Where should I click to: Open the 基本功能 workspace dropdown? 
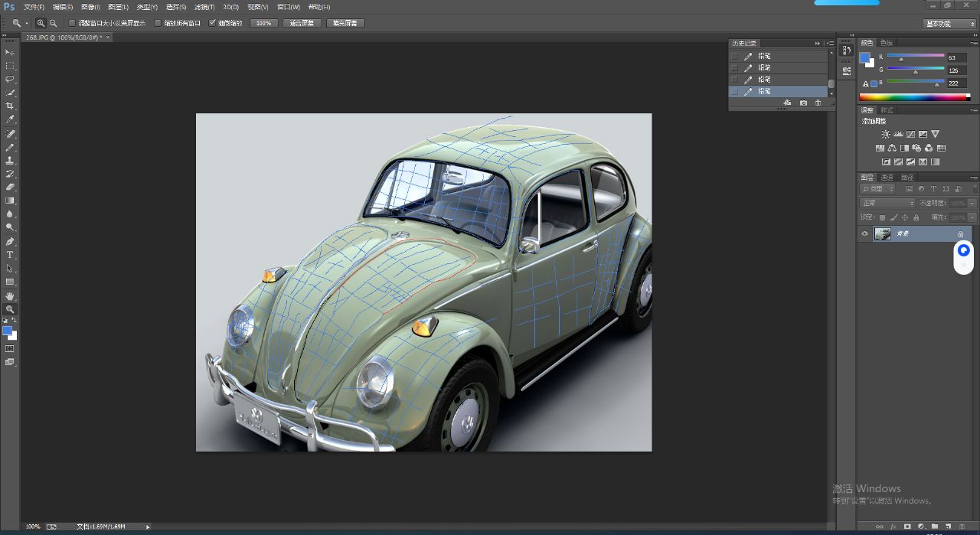click(949, 24)
